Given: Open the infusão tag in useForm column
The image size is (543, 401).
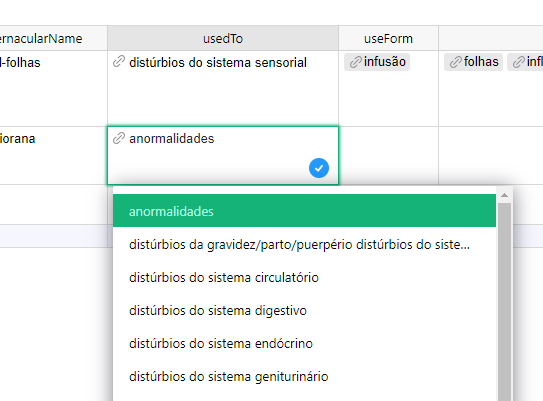Looking at the screenshot, I should [x=377, y=62].
